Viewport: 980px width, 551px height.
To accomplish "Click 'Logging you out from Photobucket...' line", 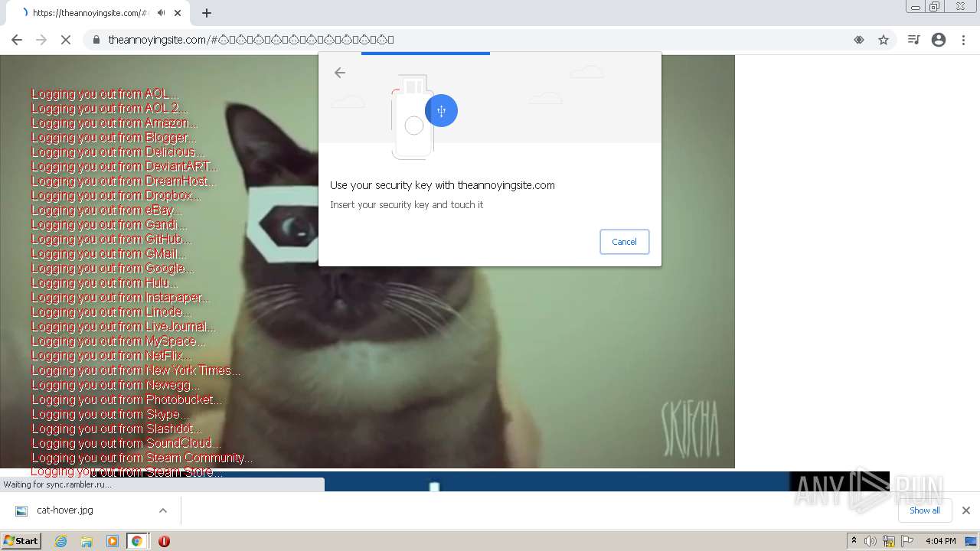I will coord(127,399).
